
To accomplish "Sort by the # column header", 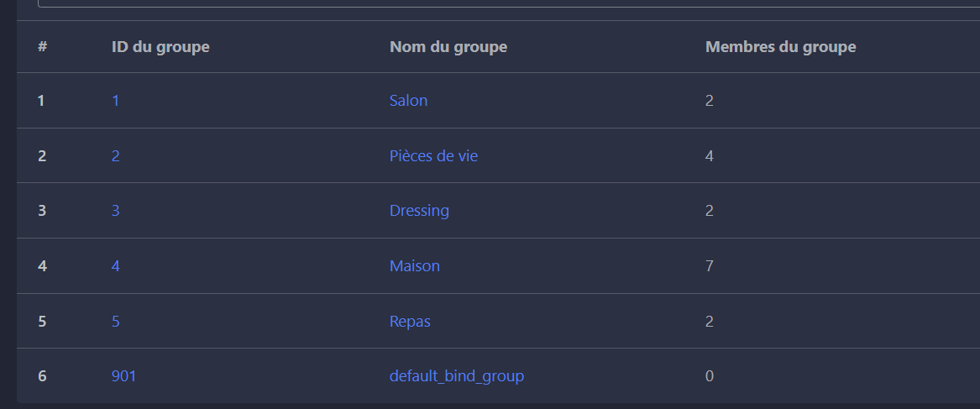I will pyautogui.click(x=42, y=47).
